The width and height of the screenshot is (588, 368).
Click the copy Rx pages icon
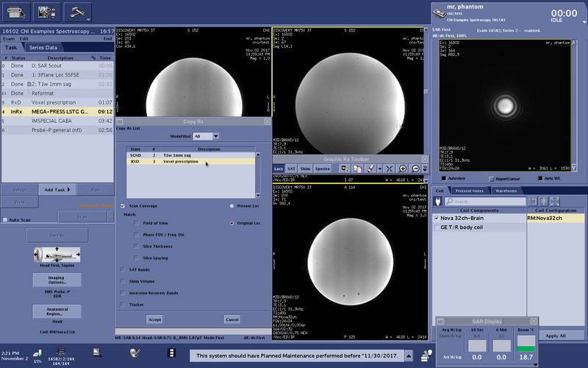point(357,169)
